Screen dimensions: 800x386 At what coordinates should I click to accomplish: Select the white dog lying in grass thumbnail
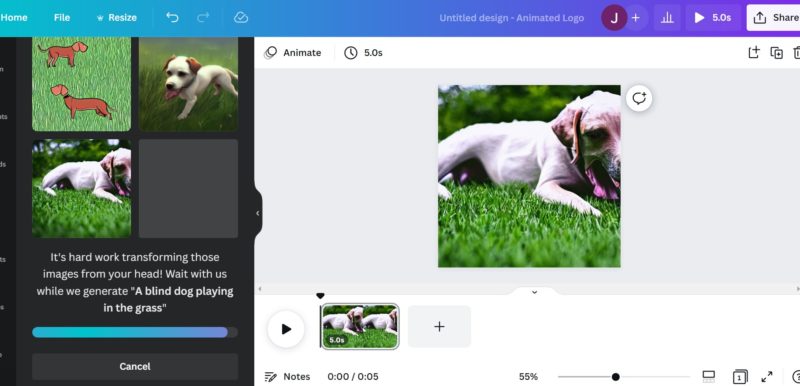coord(82,188)
